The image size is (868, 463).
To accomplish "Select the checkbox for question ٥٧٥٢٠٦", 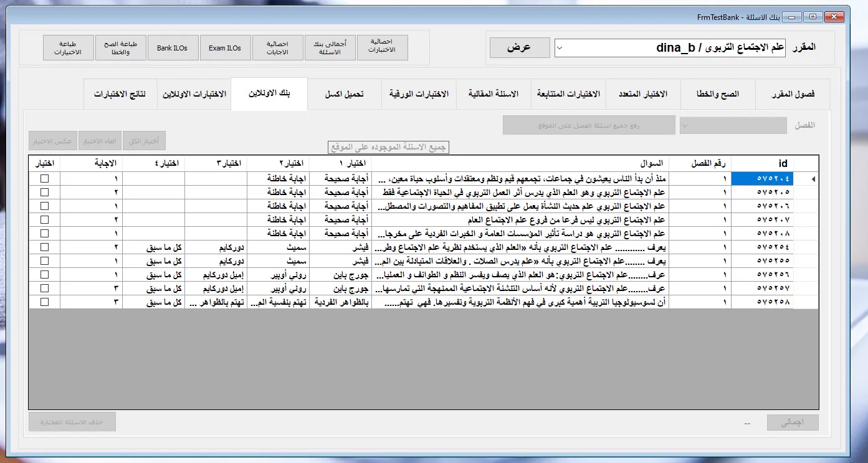I will click(x=44, y=206).
